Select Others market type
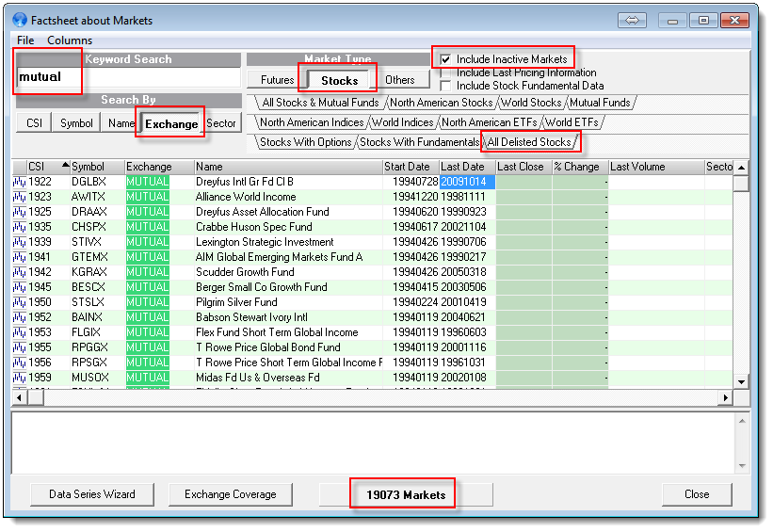The width and height of the screenshot is (773, 532). [400, 80]
